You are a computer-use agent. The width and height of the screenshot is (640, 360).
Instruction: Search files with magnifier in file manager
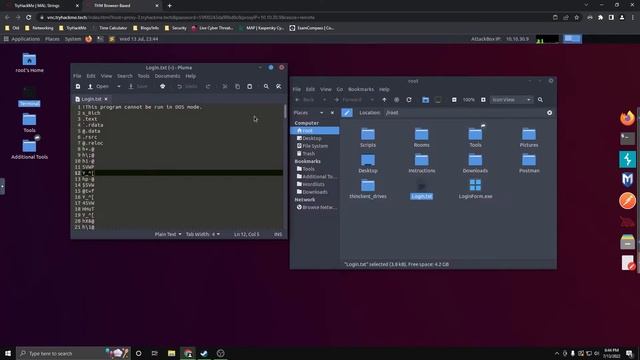[540, 100]
